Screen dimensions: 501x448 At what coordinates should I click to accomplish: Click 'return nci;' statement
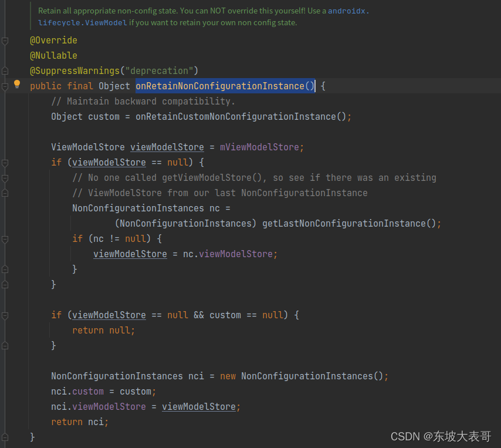(80, 422)
